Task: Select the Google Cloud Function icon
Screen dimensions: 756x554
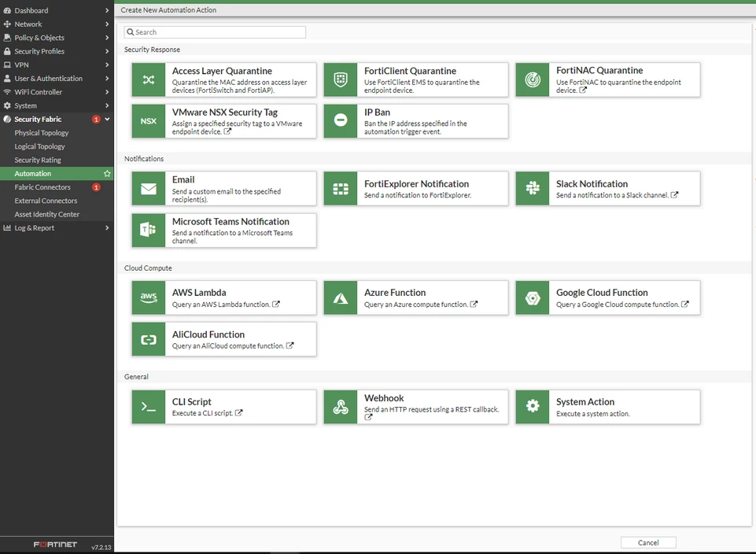Action: [533, 297]
